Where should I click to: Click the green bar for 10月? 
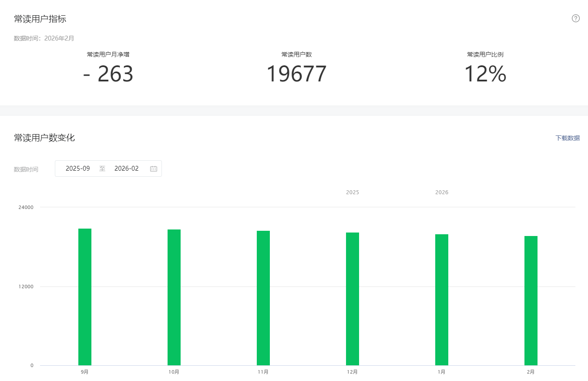pos(174,297)
